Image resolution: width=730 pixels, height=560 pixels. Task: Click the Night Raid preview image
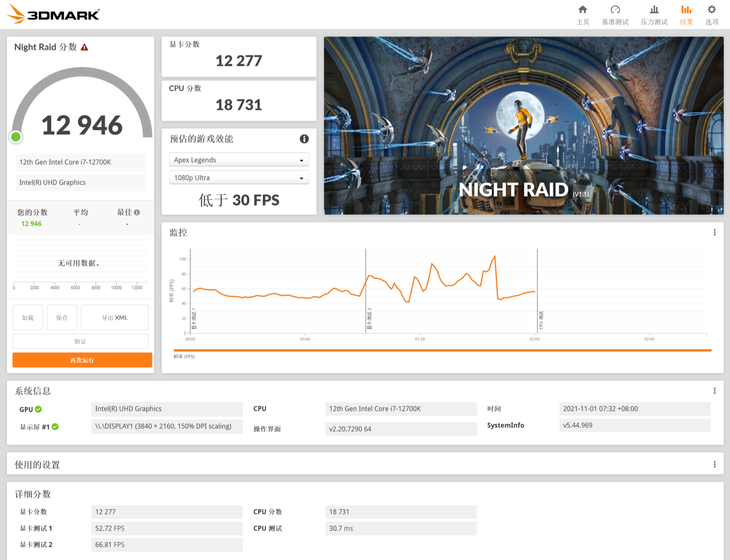[x=524, y=125]
